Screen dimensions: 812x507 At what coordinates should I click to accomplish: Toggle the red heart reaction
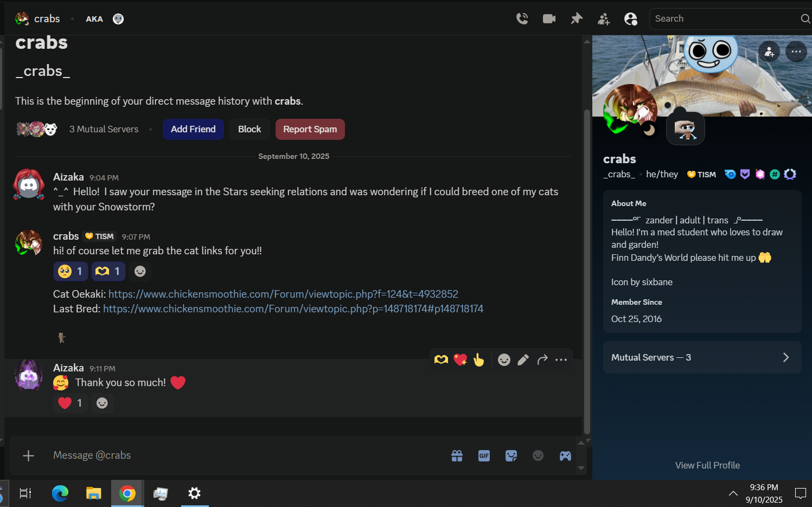coord(71,403)
